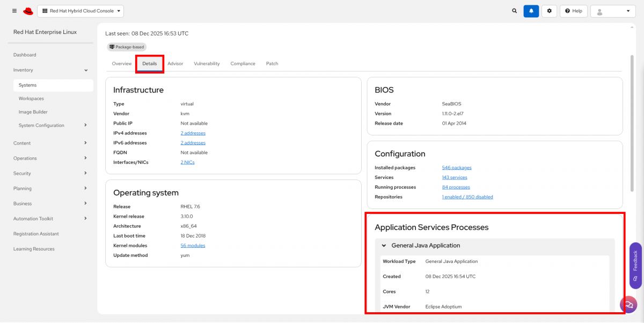The height and width of the screenshot is (323, 644).
Task: Open the 1 enabled / 850 disabled repositories link
Action: (x=468, y=197)
